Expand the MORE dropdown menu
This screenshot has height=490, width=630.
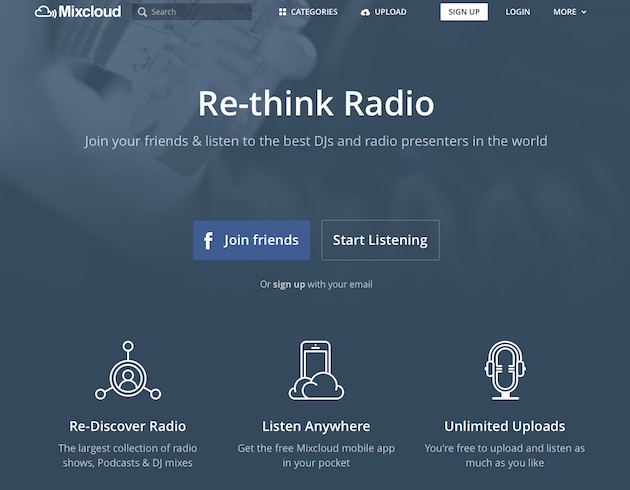coord(570,12)
